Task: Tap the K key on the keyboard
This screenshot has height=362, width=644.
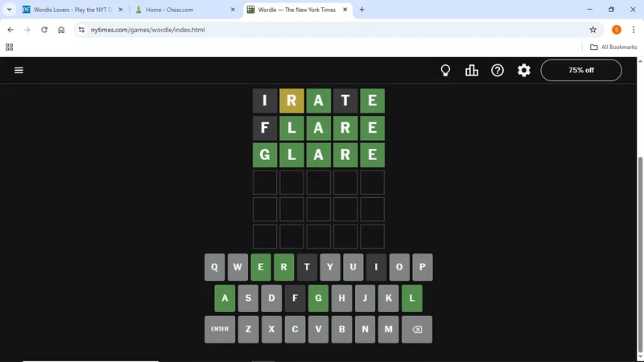Action: click(389, 298)
